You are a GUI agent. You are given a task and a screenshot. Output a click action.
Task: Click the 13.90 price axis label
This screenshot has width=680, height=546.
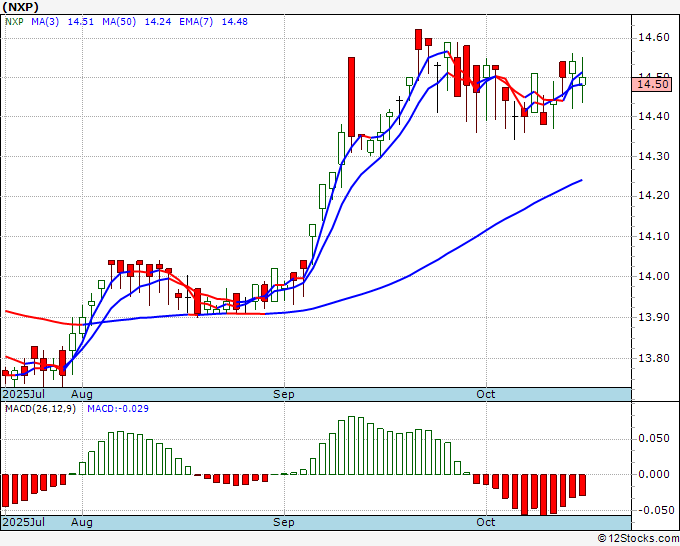(x=654, y=317)
